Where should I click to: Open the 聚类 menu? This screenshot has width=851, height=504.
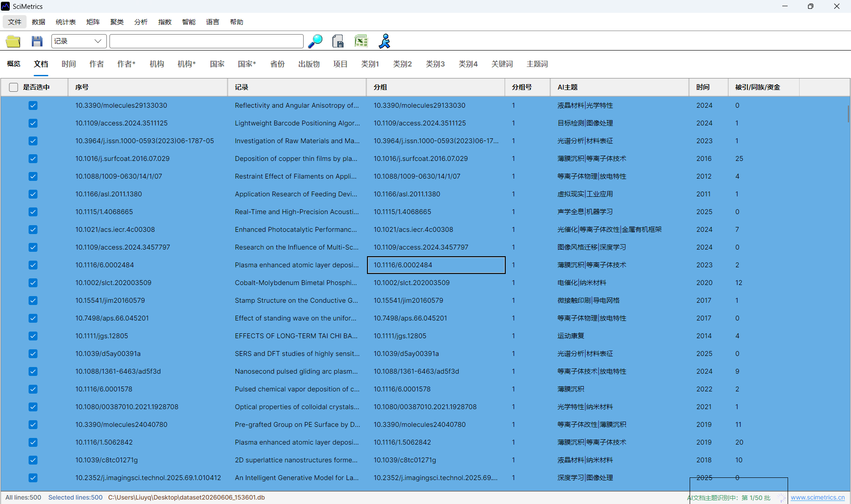(117, 22)
